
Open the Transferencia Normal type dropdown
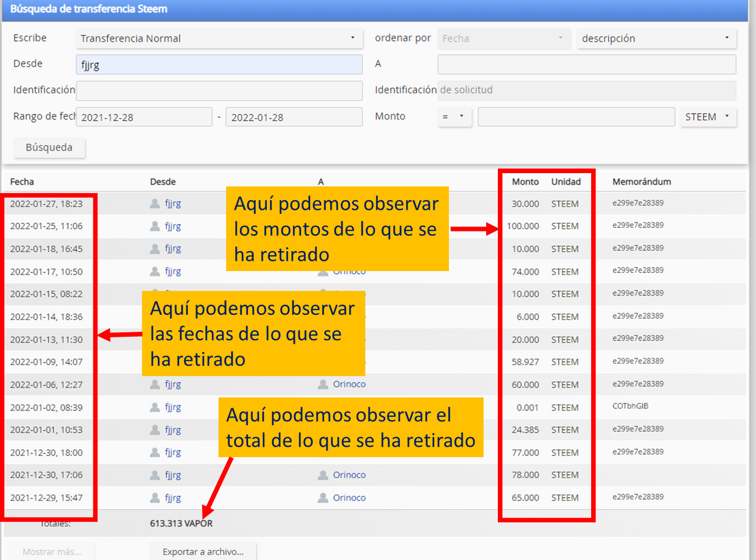pyautogui.click(x=219, y=38)
